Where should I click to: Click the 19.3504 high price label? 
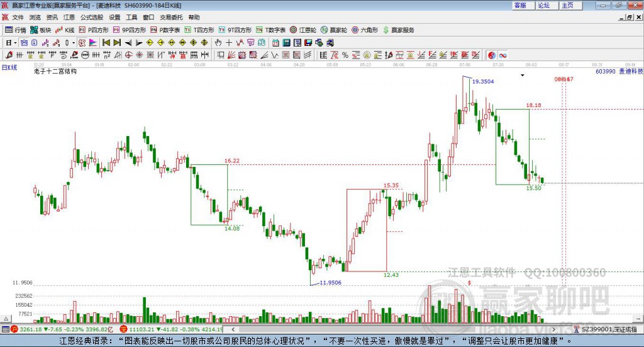coord(483,81)
